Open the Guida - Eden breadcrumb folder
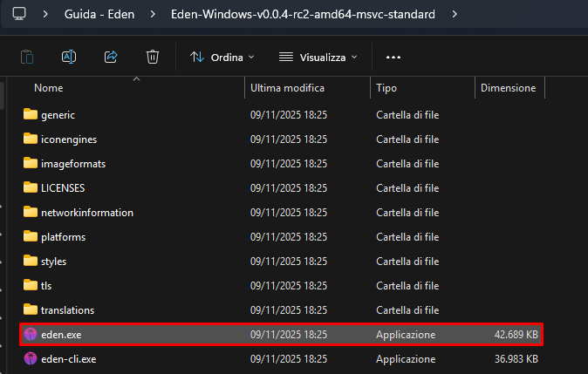Viewport: 588px width, 374px height. (99, 14)
